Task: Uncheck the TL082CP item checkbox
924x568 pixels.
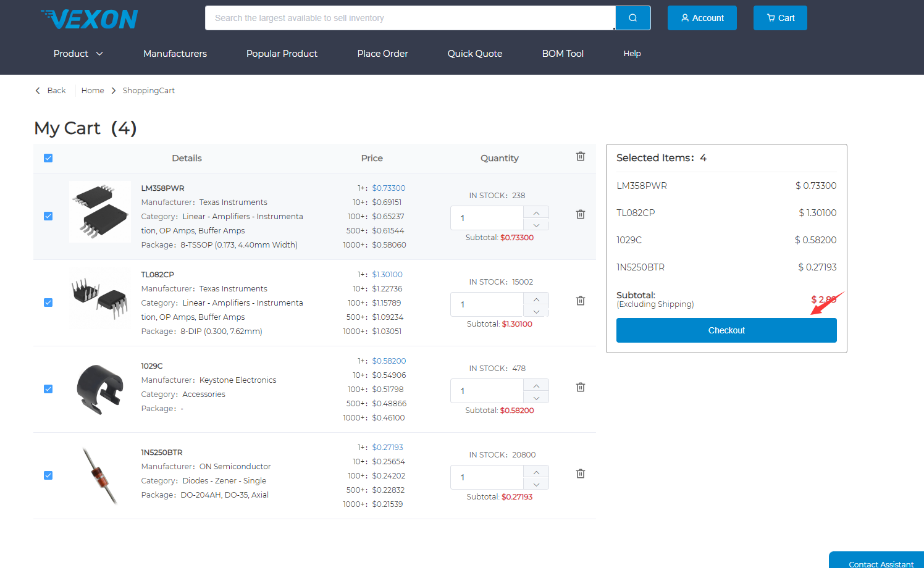Action: pyautogui.click(x=48, y=303)
